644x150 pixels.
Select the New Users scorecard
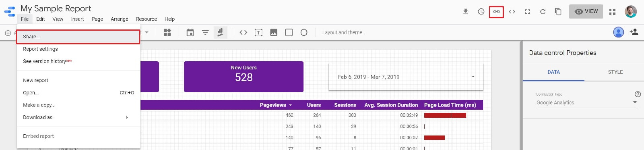(x=244, y=77)
